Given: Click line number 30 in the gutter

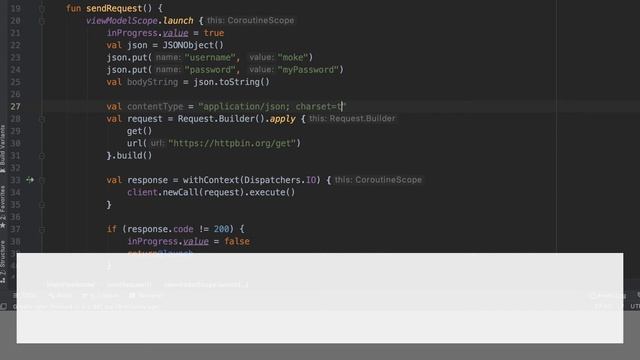Looking at the screenshot, I should [15, 143].
